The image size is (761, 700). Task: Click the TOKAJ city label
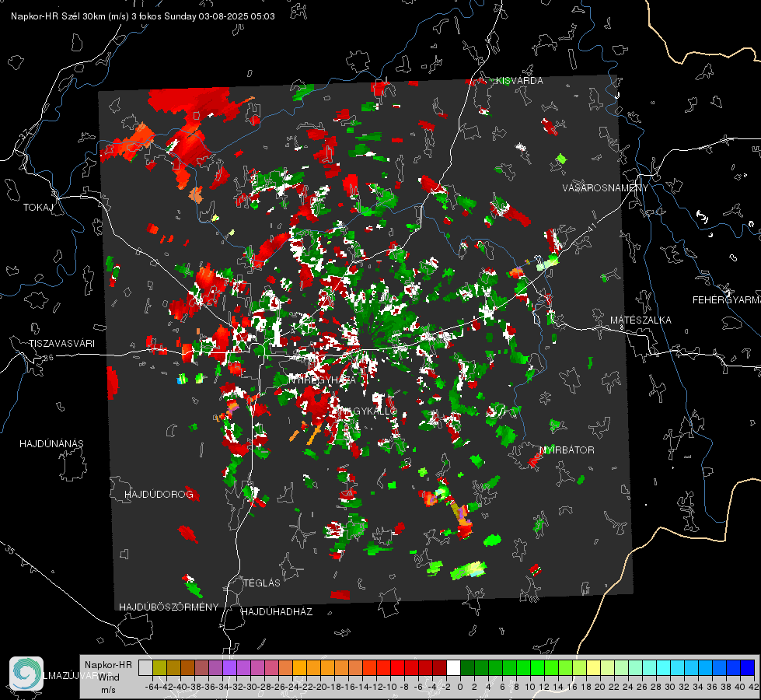point(38,208)
